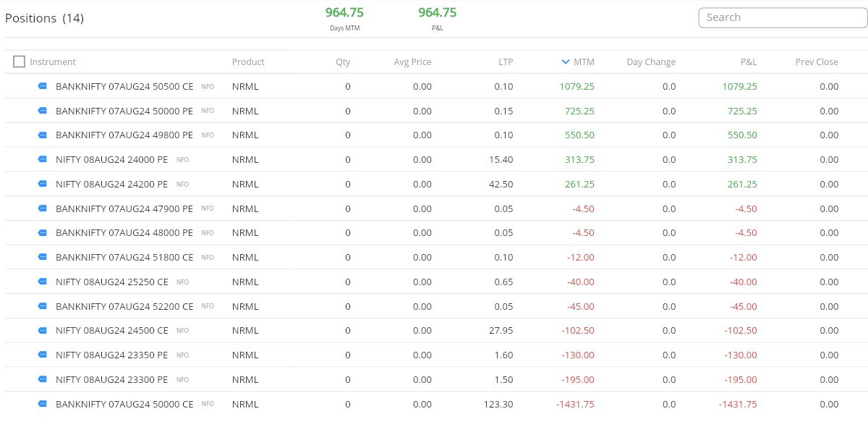
Task: Select instrument name BANKNIFTY 07AUG24 48000 PE
Action: pos(124,233)
